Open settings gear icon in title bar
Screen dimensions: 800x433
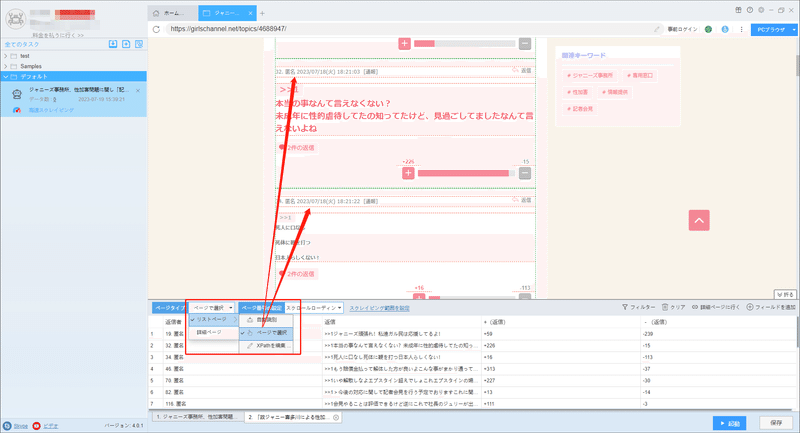point(761,10)
